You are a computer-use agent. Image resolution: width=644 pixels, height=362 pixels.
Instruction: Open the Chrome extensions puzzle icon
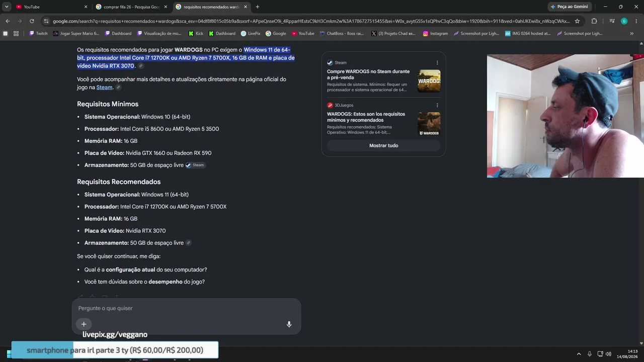point(594,21)
